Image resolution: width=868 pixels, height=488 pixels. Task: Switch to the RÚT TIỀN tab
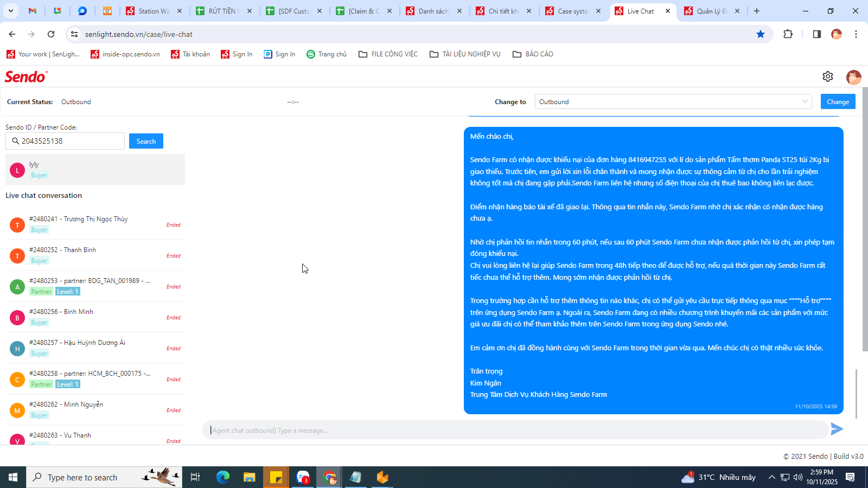(224, 11)
